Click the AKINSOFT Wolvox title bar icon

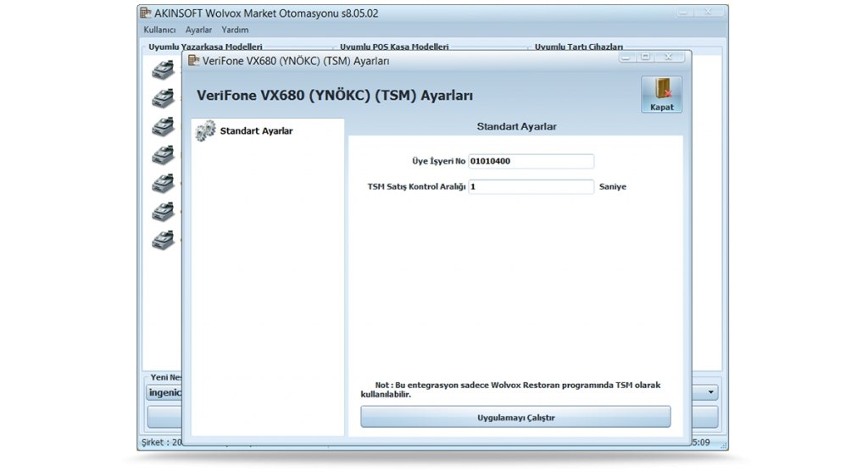tap(146, 13)
